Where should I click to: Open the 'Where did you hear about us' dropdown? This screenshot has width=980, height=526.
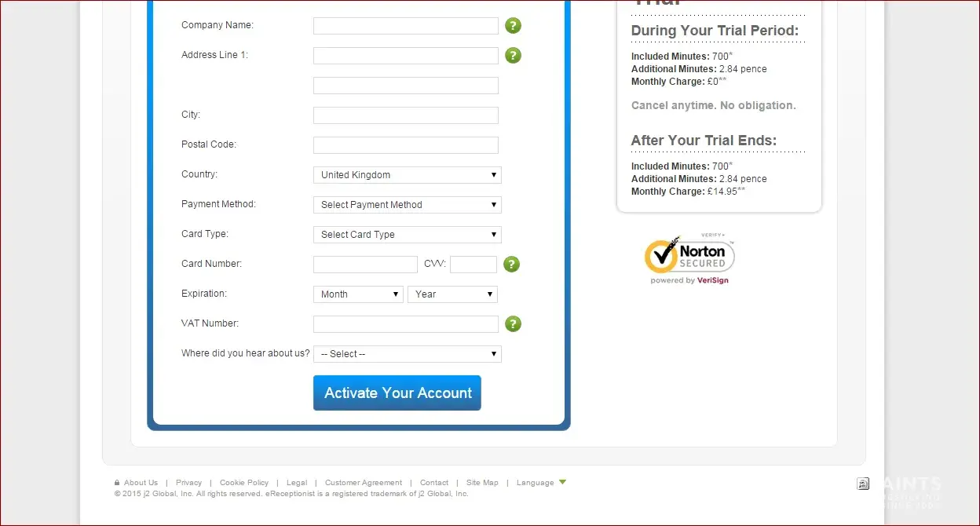click(407, 354)
